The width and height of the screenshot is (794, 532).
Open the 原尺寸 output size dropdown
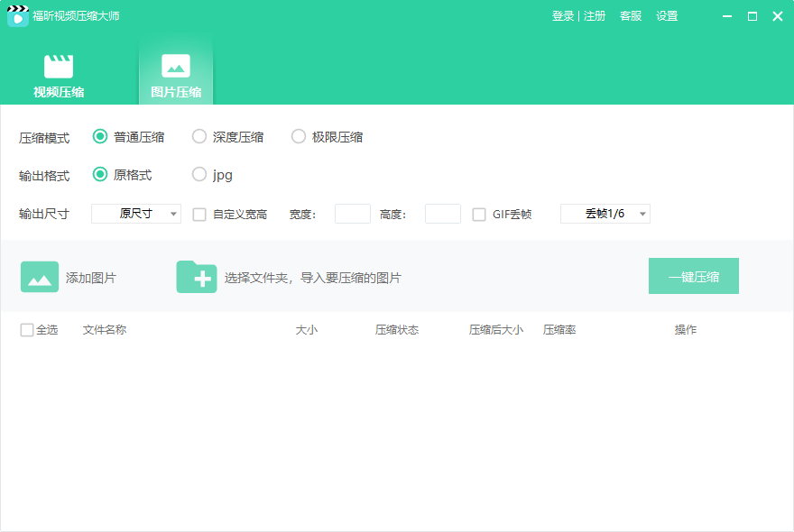(x=135, y=214)
